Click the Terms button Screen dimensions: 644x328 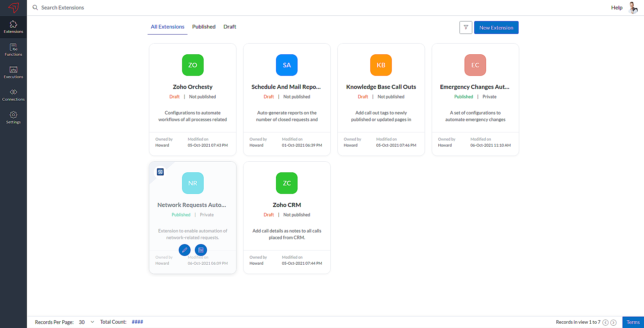[x=633, y=322]
